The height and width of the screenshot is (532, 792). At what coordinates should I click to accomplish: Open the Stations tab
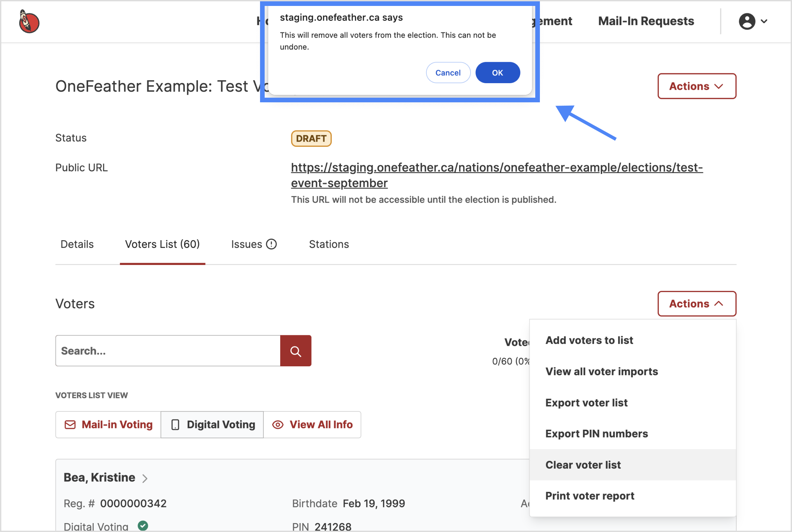tap(329, 244)
